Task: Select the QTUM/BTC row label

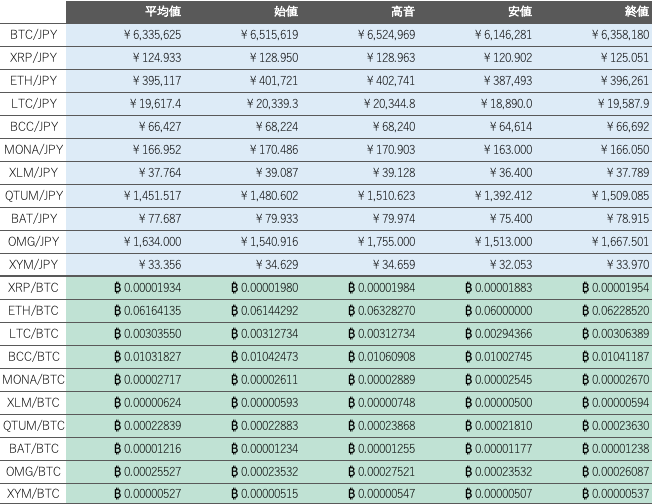Action: 33,425
